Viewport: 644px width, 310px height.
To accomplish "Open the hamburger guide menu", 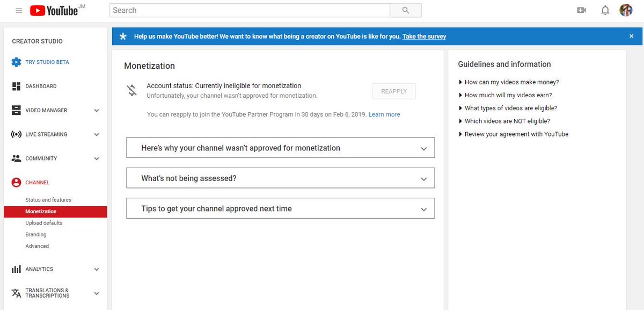I will 19,10.
